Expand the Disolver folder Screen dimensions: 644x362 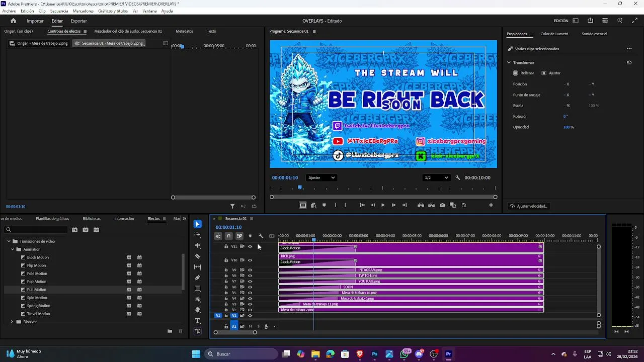12,322
